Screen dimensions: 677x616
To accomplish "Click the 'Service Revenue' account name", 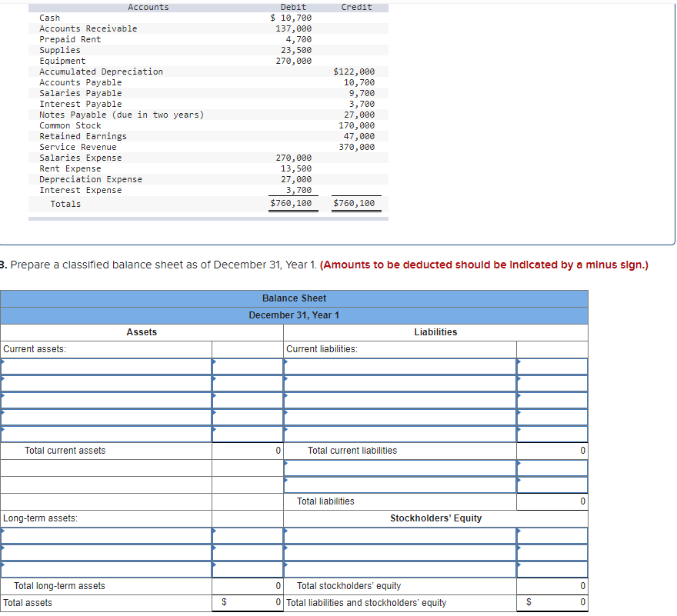I will 78,147.
